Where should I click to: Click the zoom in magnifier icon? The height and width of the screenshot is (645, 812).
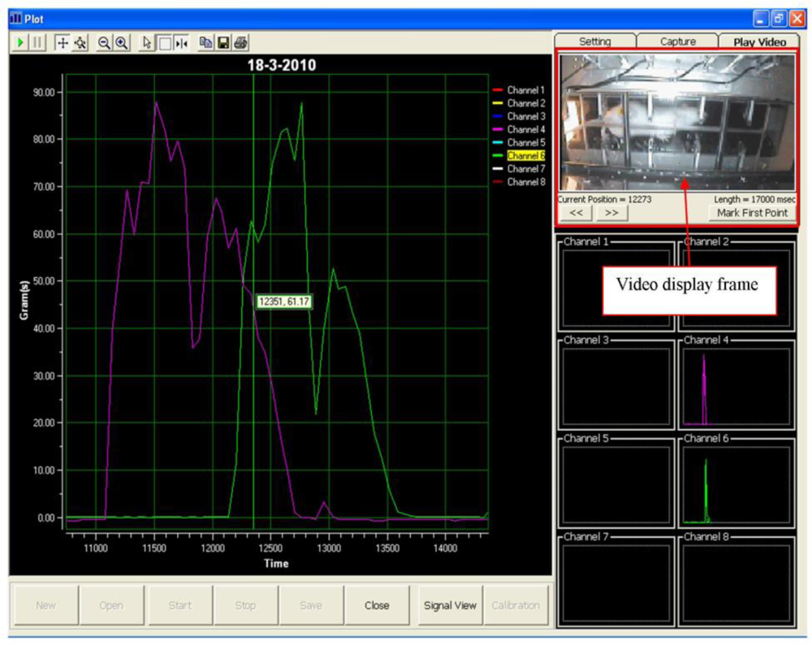click(x=122, y=43)
